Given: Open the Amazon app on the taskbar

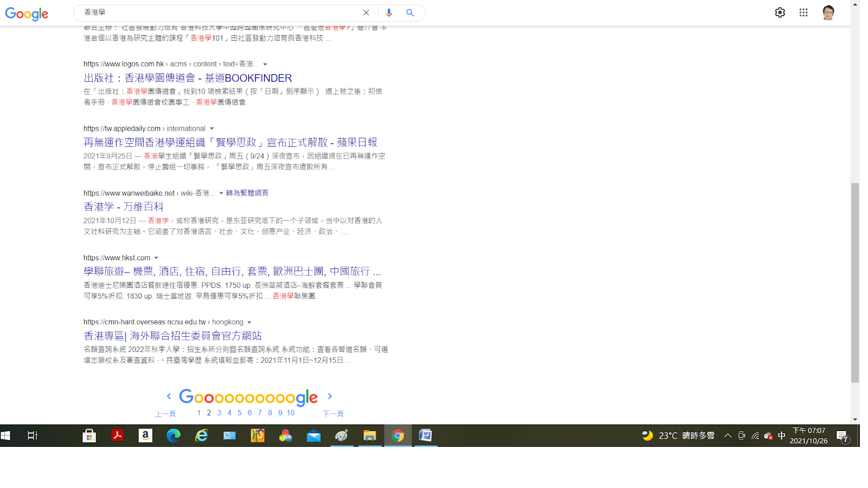Looking at the screenshot, I should 145,435.
